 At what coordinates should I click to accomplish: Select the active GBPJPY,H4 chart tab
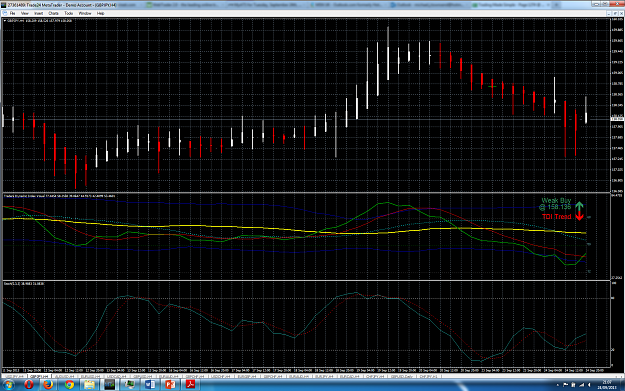(39, 376)
